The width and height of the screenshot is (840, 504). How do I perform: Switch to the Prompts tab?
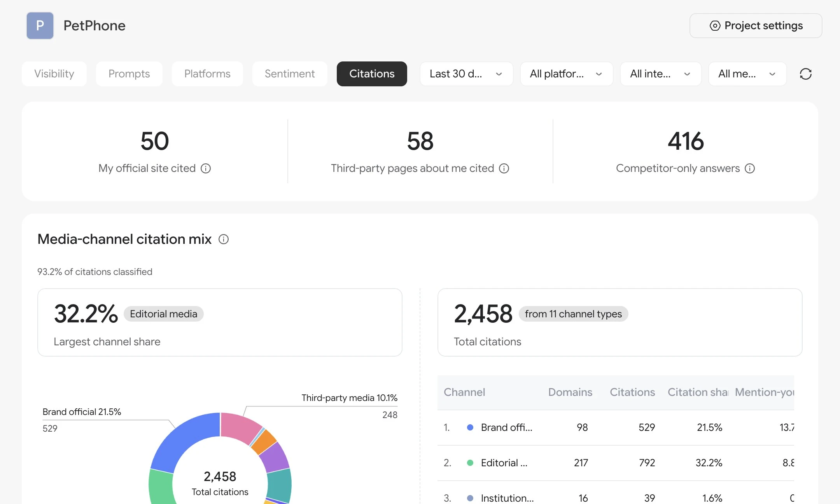coord(129,74)
